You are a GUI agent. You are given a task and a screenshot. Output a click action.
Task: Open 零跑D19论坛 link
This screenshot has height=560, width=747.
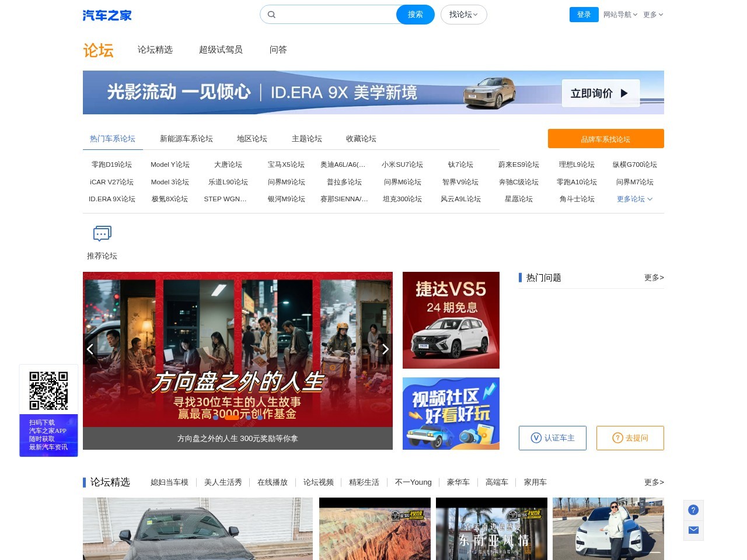(111, 164)
